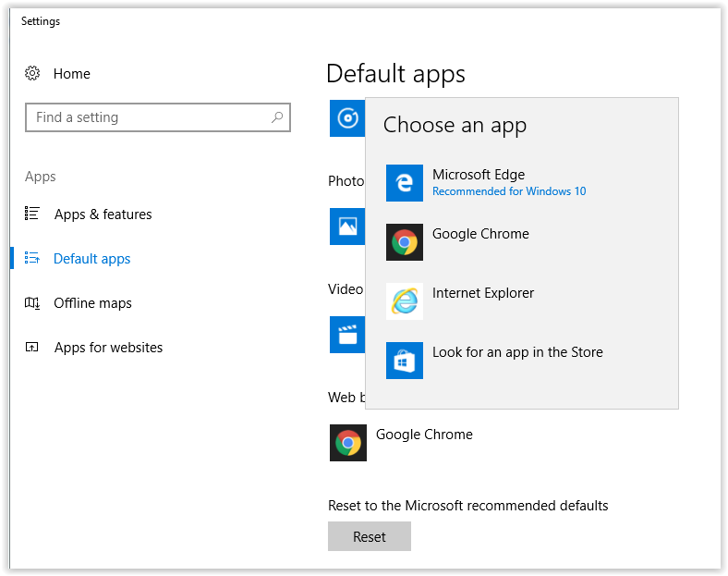Select the Look for an app in the Store label
Viewport: 728px width, 576px height.
tap(517, 352)
